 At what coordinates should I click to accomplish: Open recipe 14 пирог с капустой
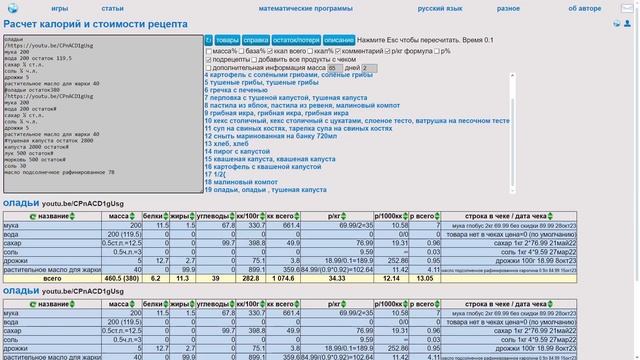[237, 151]
